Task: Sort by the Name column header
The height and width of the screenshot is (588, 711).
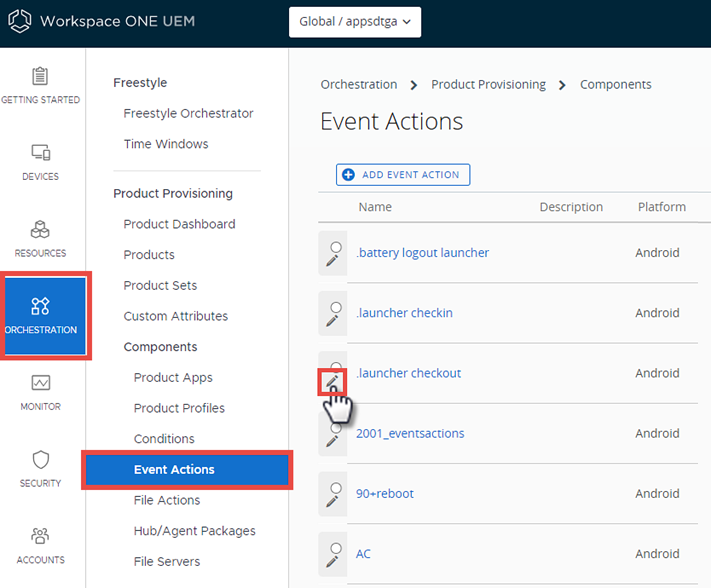Action: [375, 207]
